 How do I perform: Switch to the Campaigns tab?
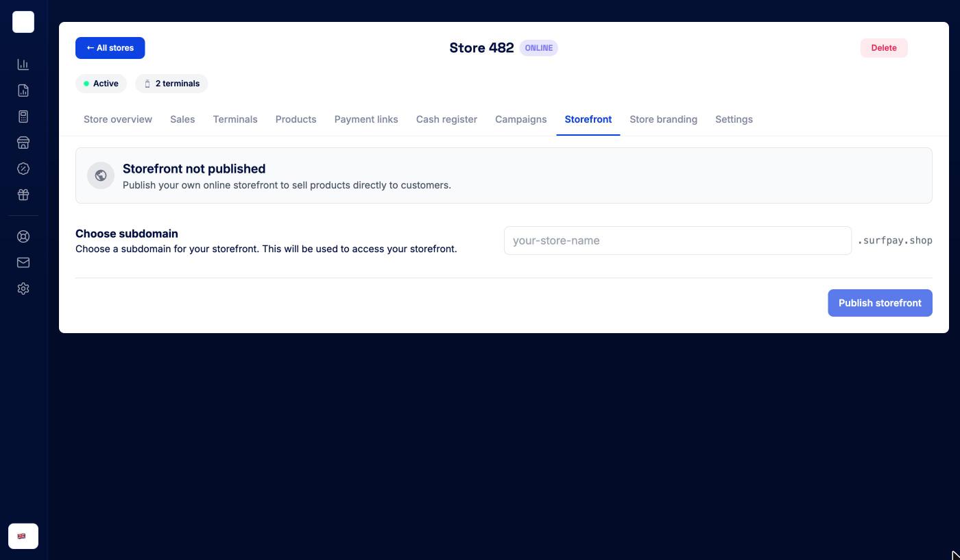pos(521,119)
